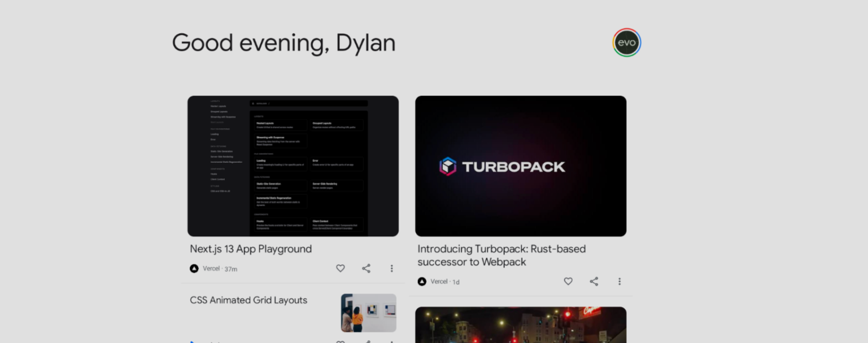Select Vercel source name on Turbopack card
Viewport: 868px width, 343px height.
click(x=438, y=282)
